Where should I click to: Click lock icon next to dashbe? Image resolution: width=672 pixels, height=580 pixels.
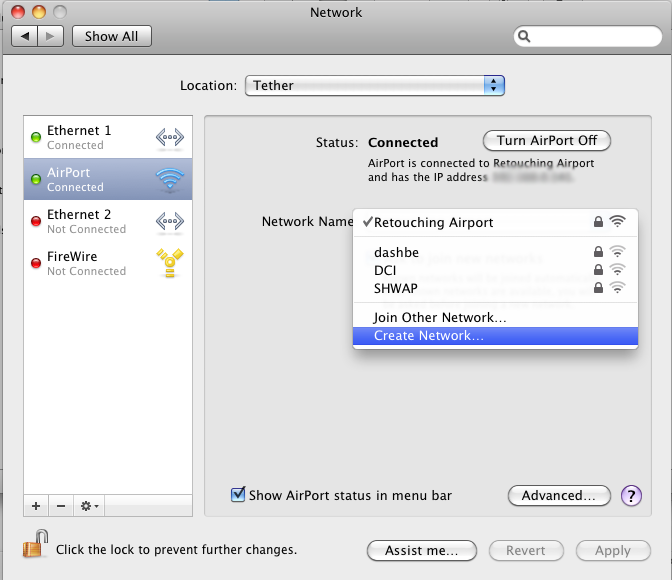pyautogui.click(x=598, y=252)
